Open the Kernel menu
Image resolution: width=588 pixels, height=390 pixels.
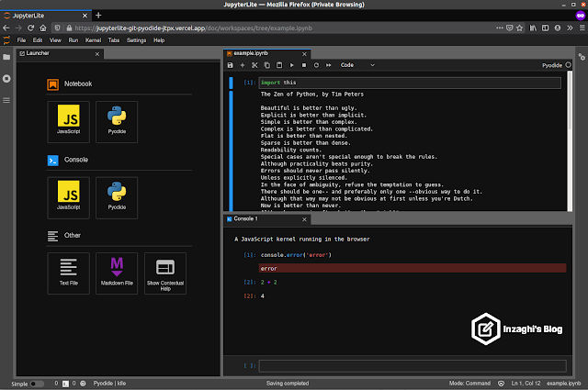point(93,40)
